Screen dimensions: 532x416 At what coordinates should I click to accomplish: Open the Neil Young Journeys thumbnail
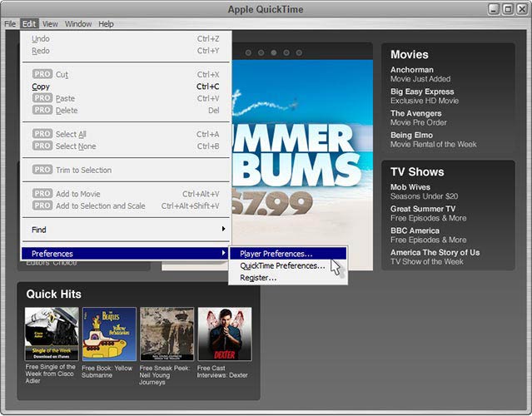click(x=167, y=334)
